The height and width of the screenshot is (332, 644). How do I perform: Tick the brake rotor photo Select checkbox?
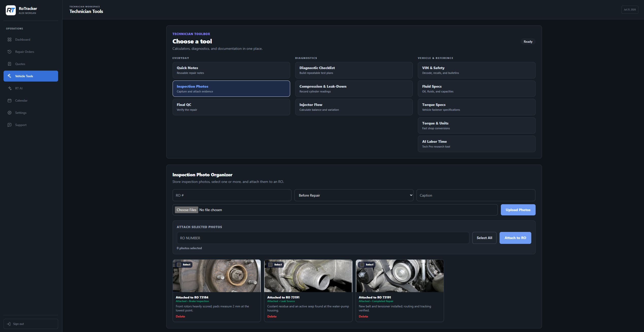(179, 265)
